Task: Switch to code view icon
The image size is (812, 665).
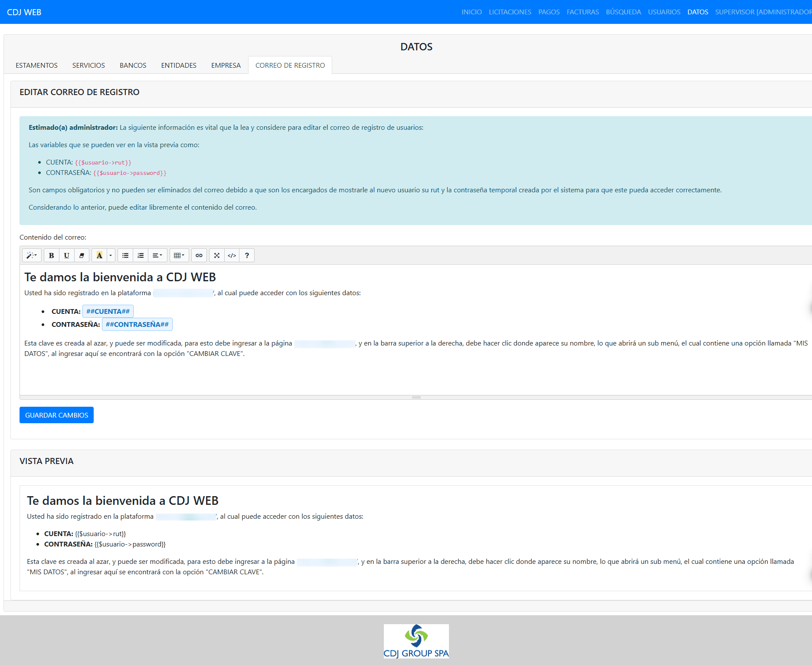Action: 232,256
